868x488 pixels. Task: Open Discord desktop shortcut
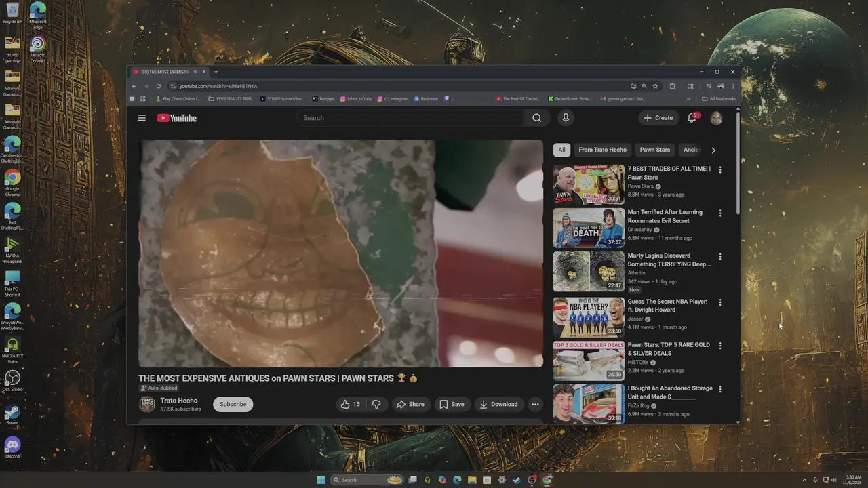12,447
